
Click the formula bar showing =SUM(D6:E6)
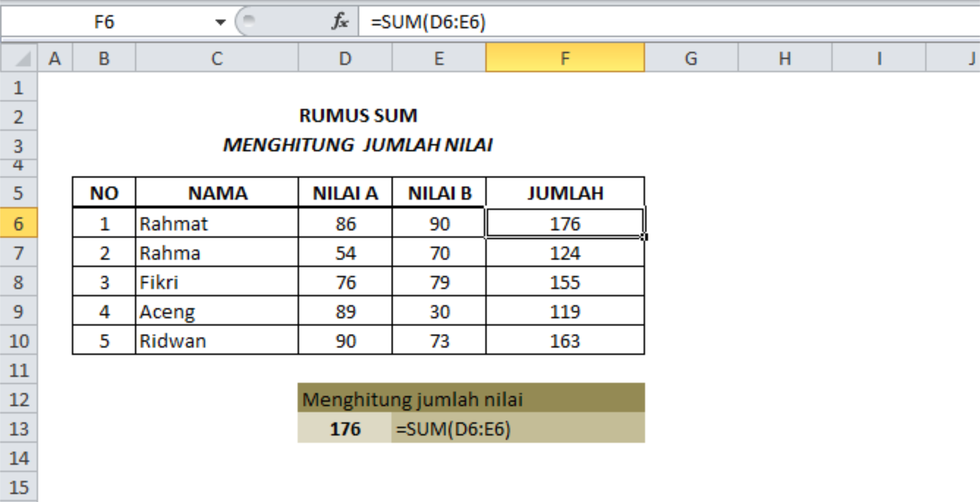coord(669,22)
